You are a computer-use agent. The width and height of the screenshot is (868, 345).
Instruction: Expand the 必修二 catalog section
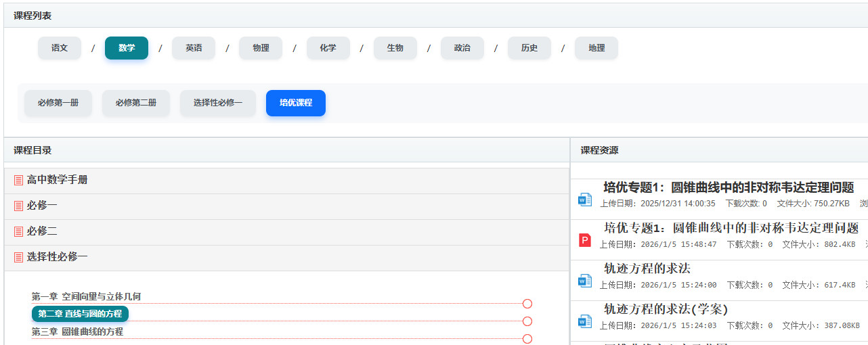coord(42,231)
